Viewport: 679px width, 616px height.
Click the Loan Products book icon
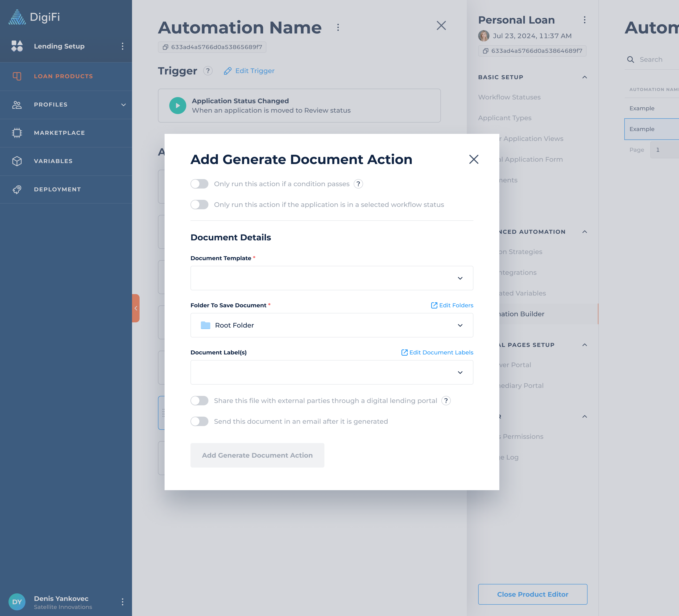[x=17, y=76]
